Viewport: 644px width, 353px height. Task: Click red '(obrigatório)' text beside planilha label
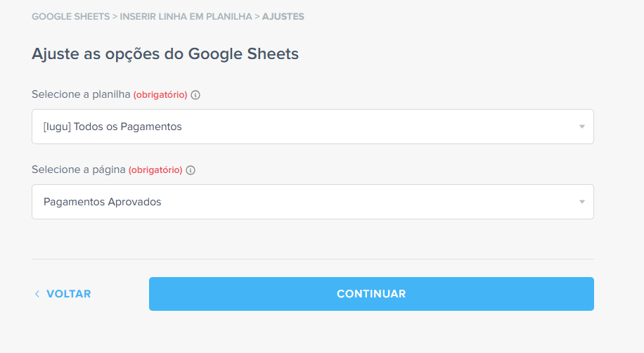pyautogui.click(x=160, y=95)
